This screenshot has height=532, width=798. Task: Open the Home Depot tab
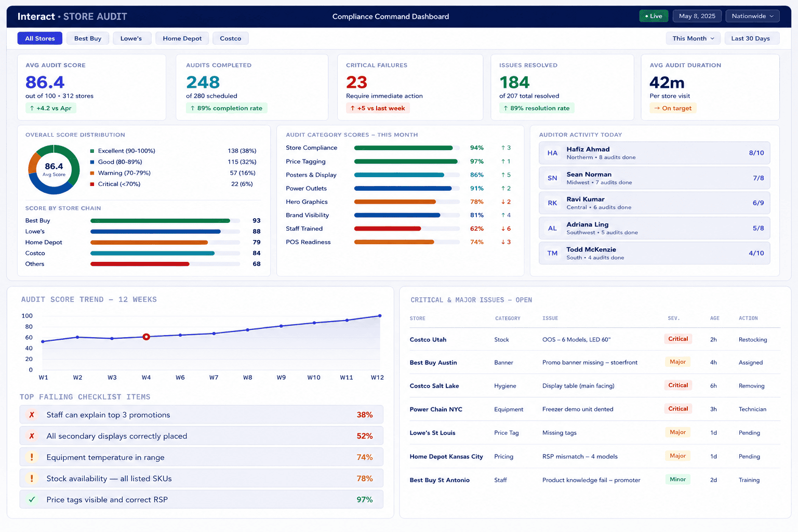[x=182, y=38]
